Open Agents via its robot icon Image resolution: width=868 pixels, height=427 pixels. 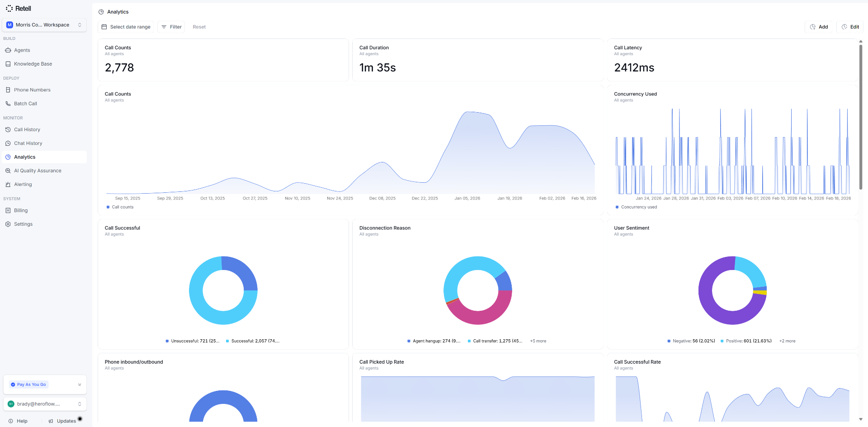(8, 50)
